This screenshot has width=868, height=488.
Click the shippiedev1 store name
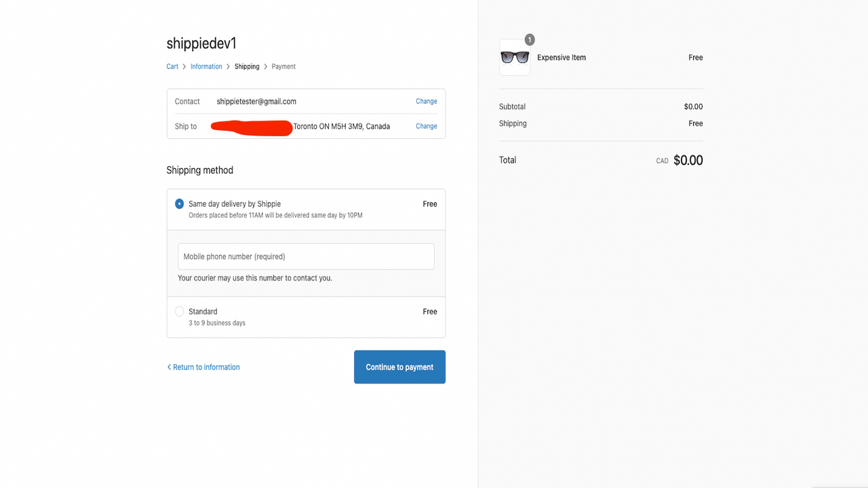click(201, 43)
